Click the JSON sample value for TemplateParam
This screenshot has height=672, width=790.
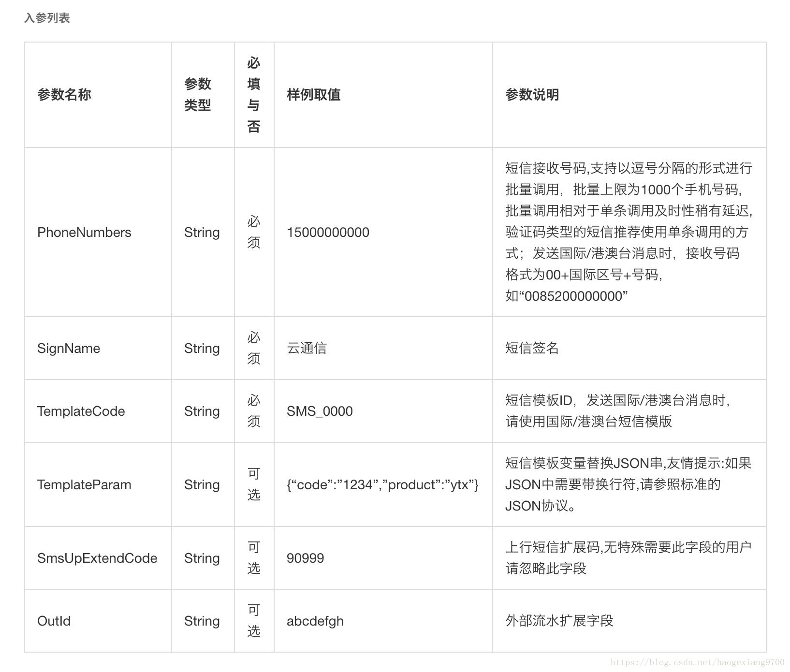click(382, 484)
